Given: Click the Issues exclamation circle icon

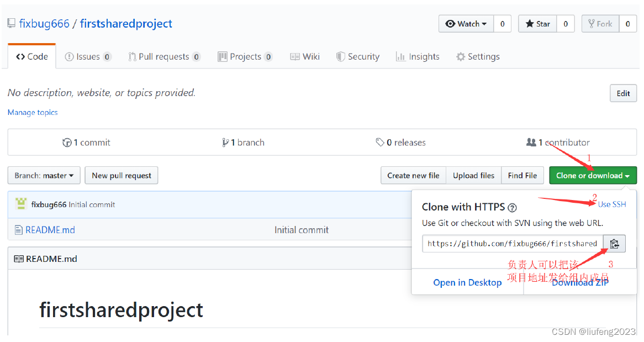Looking at the screenshot, I should pyautogui.click(x=70, y=57).
